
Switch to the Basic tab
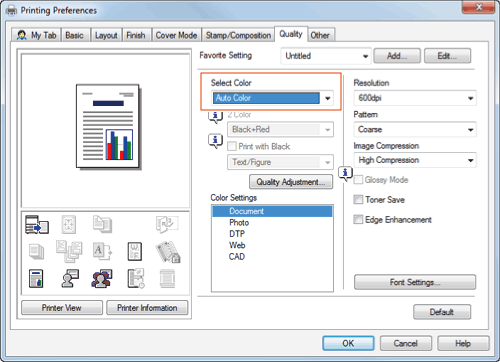75,35
